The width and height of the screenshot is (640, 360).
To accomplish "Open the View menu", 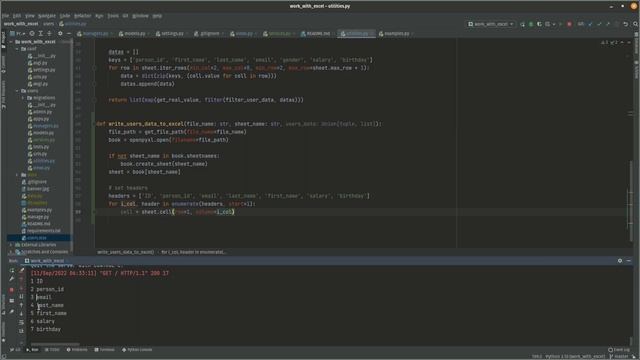I will 30,16.
